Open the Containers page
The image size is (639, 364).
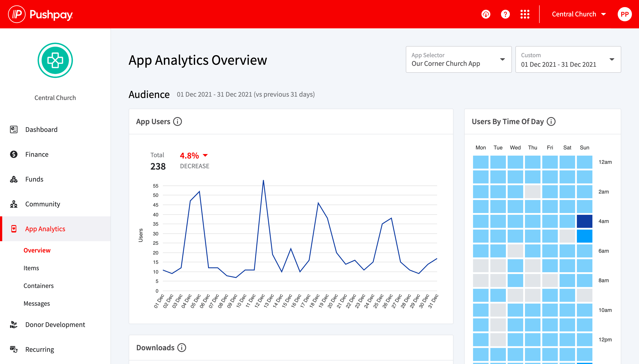(x=39, y=286)
